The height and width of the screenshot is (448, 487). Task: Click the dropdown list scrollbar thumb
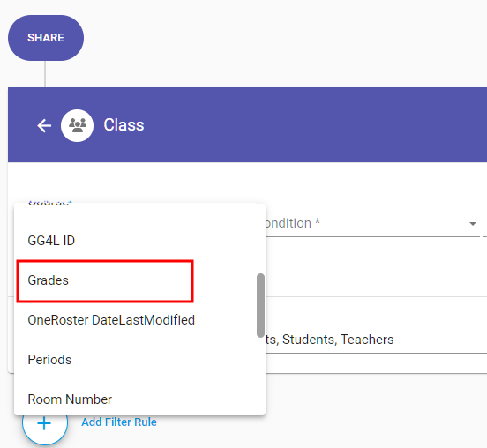(260, 305)
